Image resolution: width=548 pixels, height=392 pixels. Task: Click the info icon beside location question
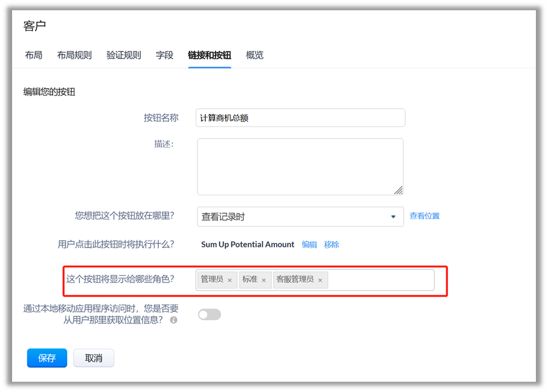(x=174, y=320)
